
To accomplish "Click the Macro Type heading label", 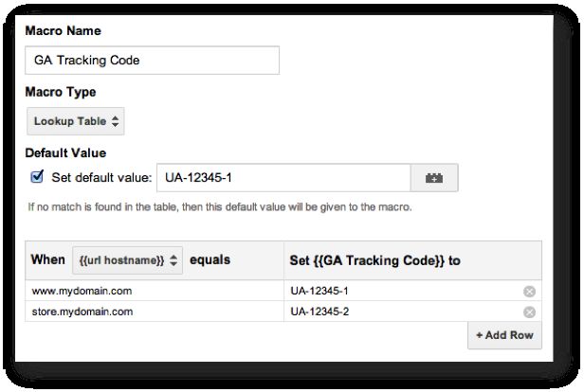I will [x=61, y=92].
